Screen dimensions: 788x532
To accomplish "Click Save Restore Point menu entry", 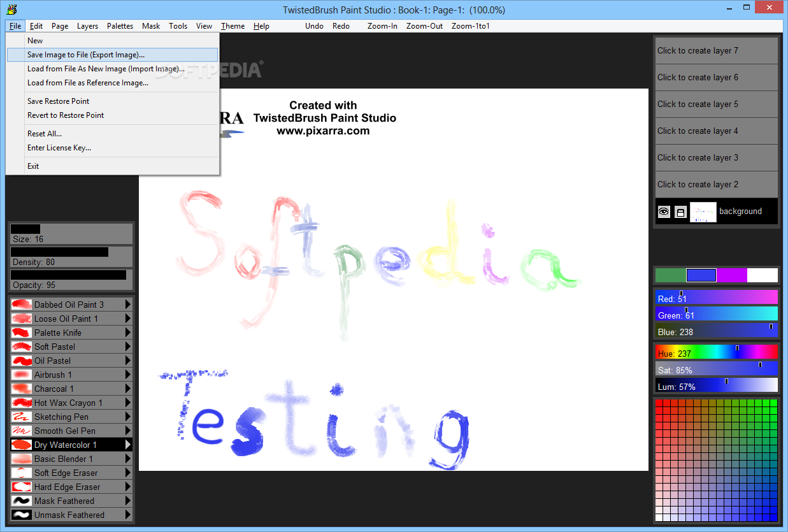I will [112, 101].
